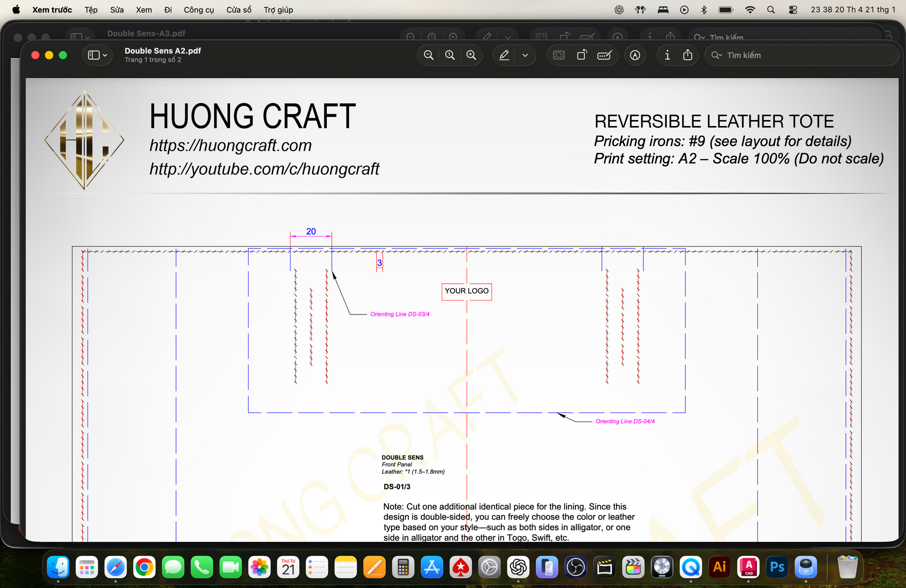Open the Share menu
The width and height of the screenshot is (906, 588).
click(688, 55)
